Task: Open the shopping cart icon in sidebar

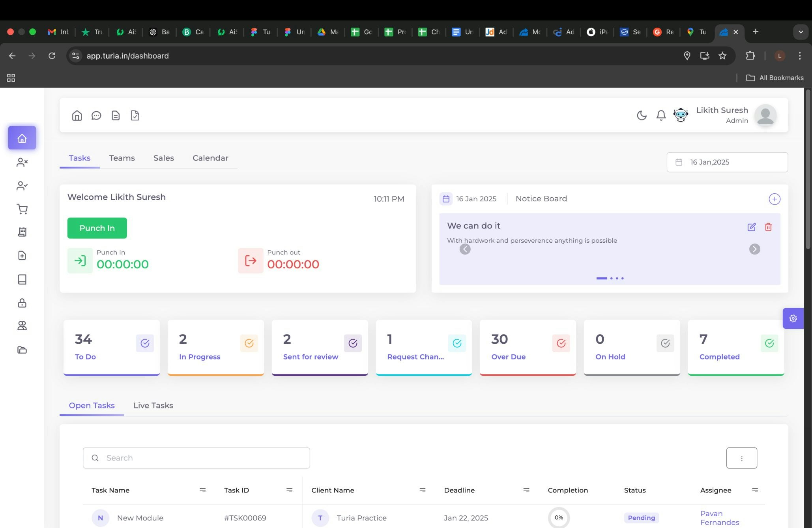Action: pos(22,209)
